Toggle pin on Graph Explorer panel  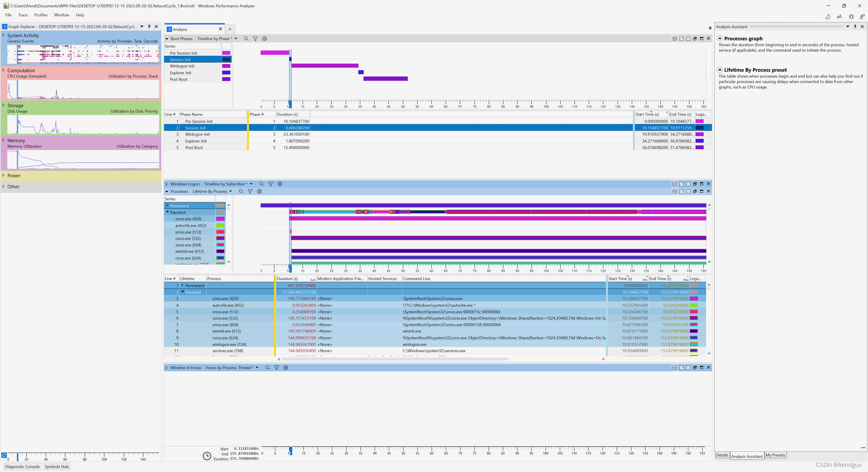coord(149,26)
